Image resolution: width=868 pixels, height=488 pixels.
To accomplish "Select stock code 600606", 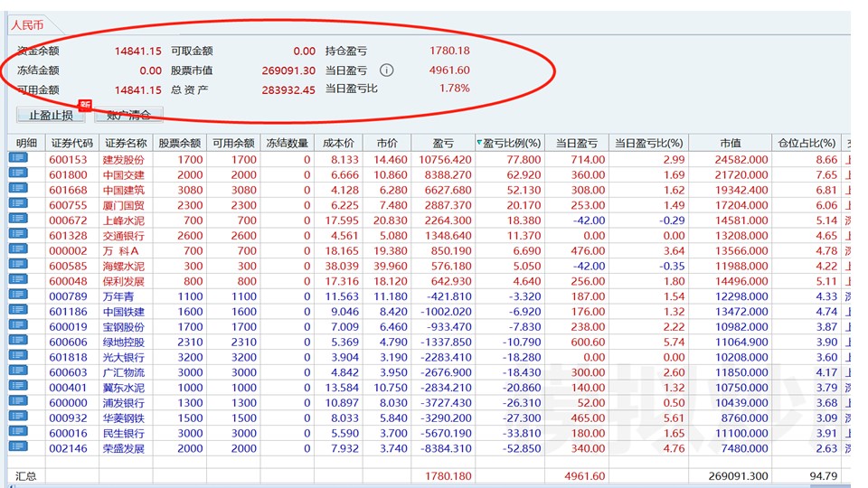I will click(x=68, y=342).
